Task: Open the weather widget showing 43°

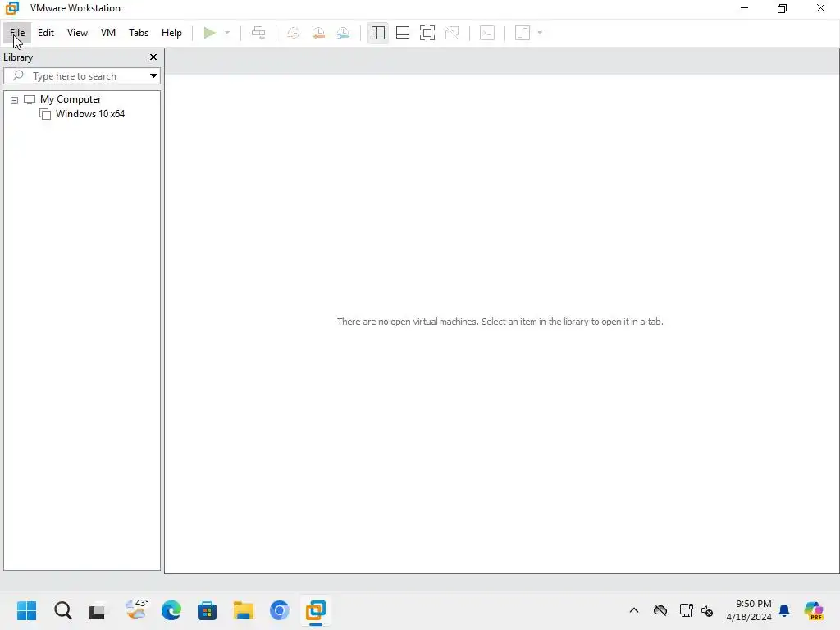Action: click(136, 609)
